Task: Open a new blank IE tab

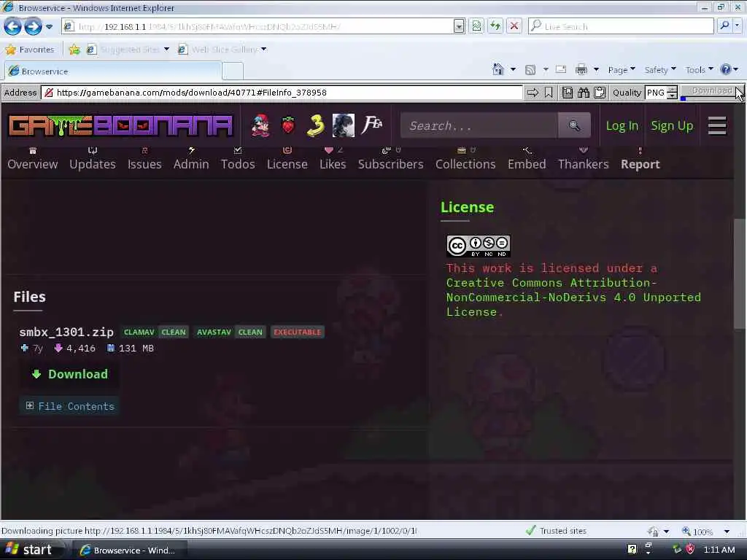Action: [233, 71]
